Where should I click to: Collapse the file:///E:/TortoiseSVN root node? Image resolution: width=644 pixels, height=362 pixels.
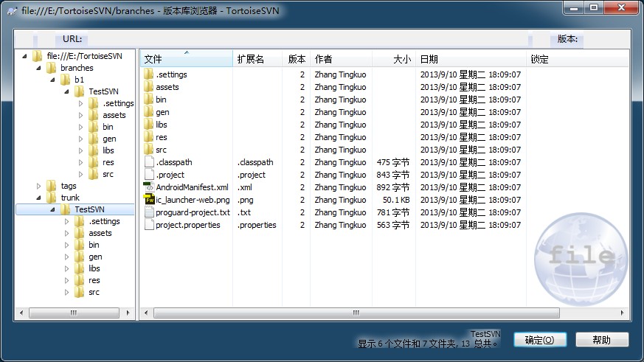coord(24,56)
